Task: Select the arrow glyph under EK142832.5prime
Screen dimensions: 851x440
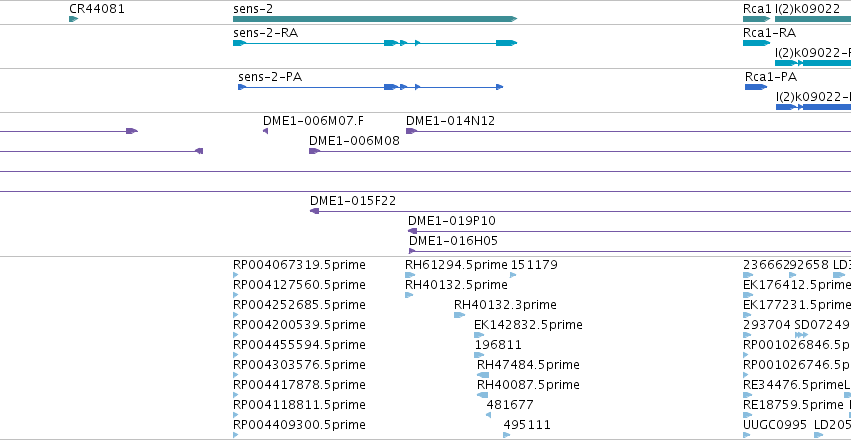Action: point(479,335)
